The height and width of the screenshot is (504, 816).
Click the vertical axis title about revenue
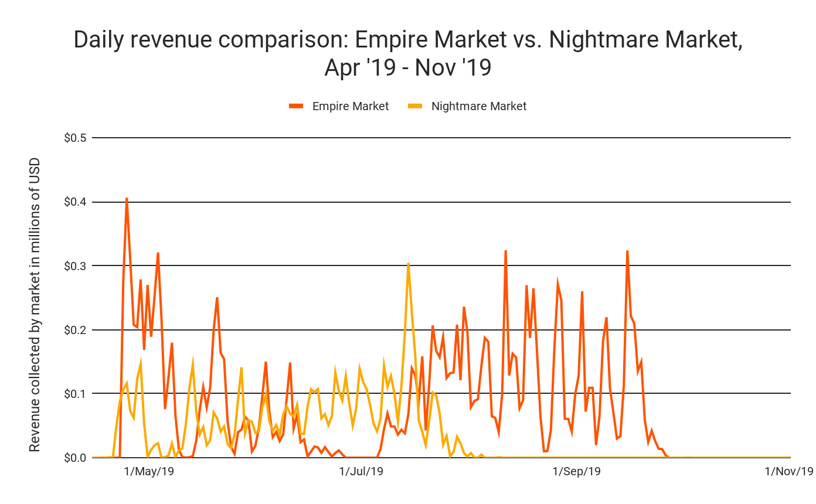click(35, 305)
